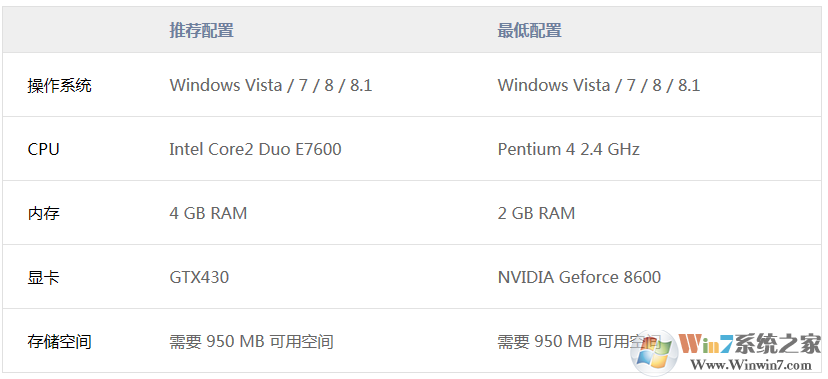Click the 4 GB RAM cell
Image resolution: width=828 pixels, height=379 pixels.
208,213
